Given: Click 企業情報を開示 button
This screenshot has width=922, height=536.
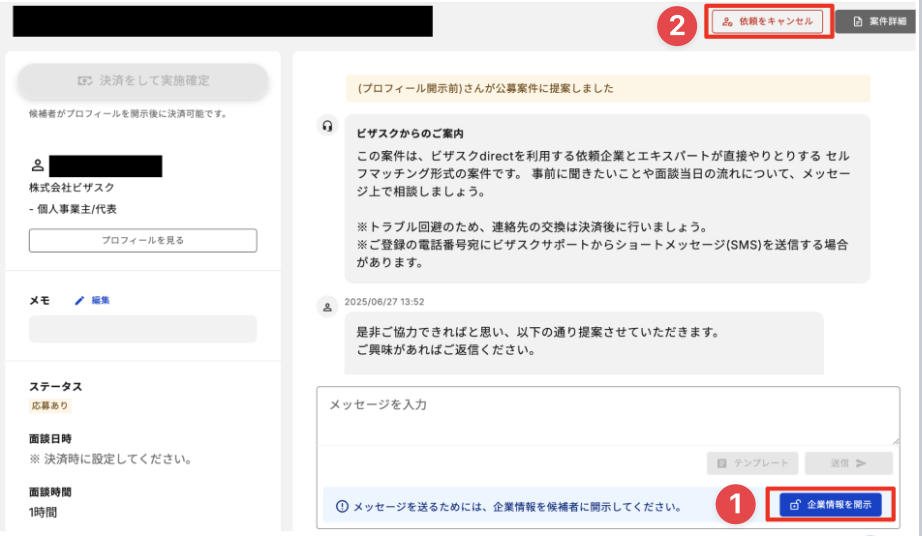Looking at the screenshot, I should [x=830, y=505].
